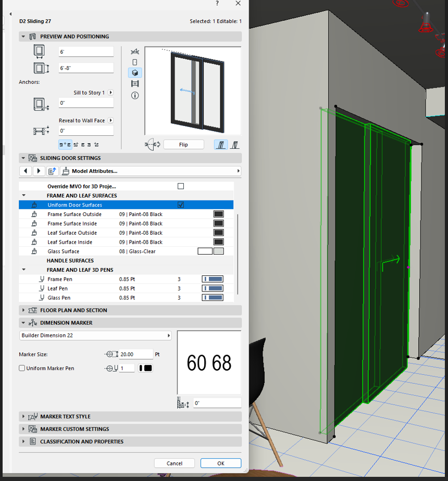
Task: Go to next settings page arrow
Action: tap(39, 171)
